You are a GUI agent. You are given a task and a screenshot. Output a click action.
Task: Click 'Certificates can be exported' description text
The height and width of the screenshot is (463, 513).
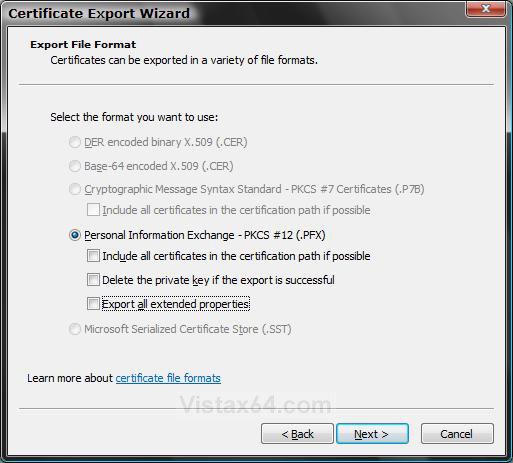click(184, 60)
